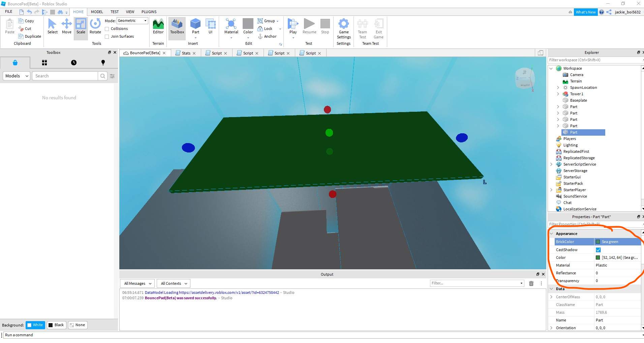The height and width of the screenshot is (343, 644).
Task: Set Toolbox background to None
Action: [78, 325]
